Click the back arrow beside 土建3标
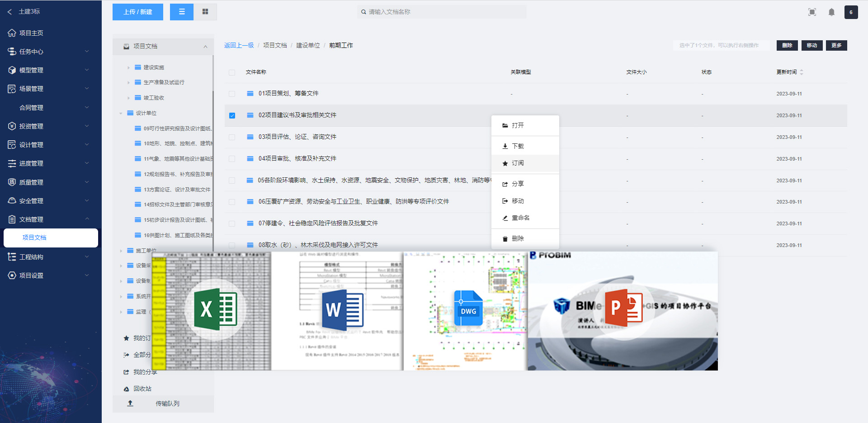This screenshot has height=423, width=868. [x=9, y=12]
